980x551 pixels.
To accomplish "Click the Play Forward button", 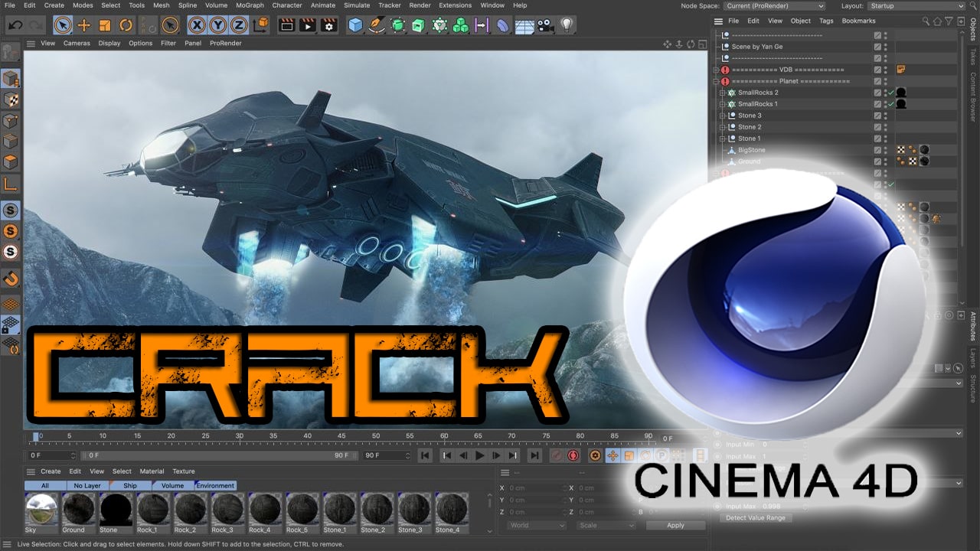I will click(x=480, y=455).
